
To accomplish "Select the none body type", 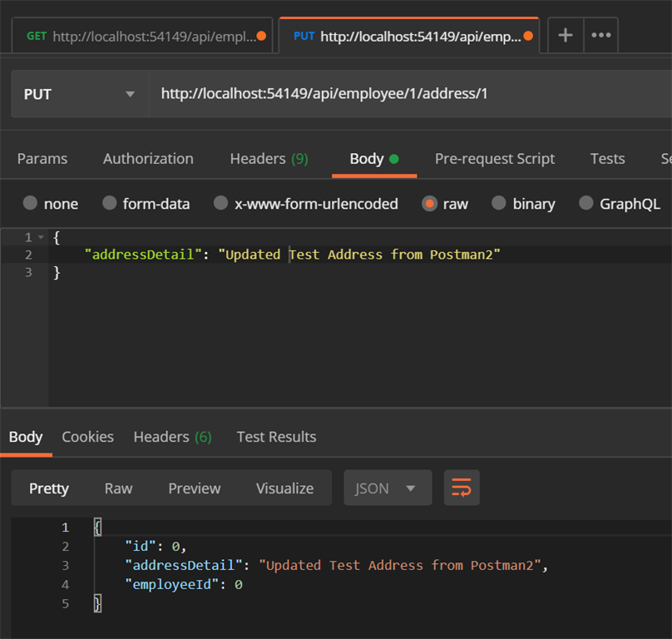I will tap(51, 203).
